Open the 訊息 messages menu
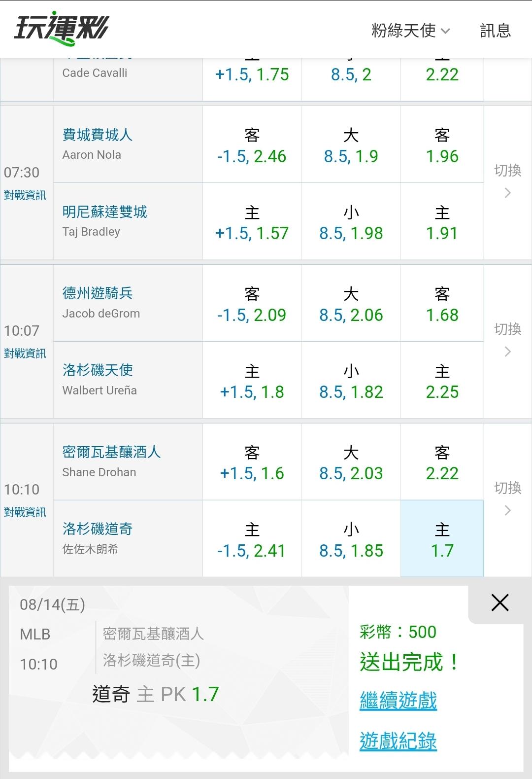The height and width of the screenshot is (779, 532). pyautogui.click(x=495, y=31)
